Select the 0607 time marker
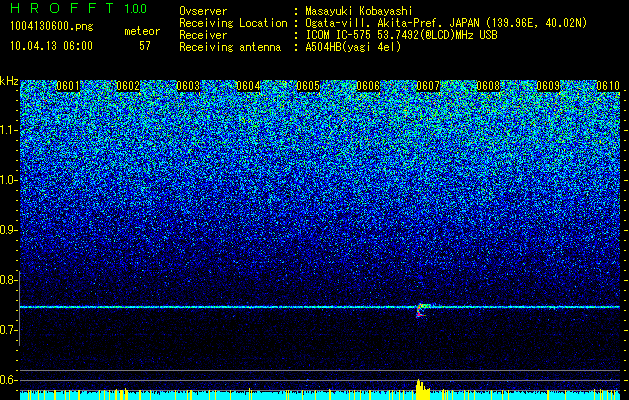 428,86
